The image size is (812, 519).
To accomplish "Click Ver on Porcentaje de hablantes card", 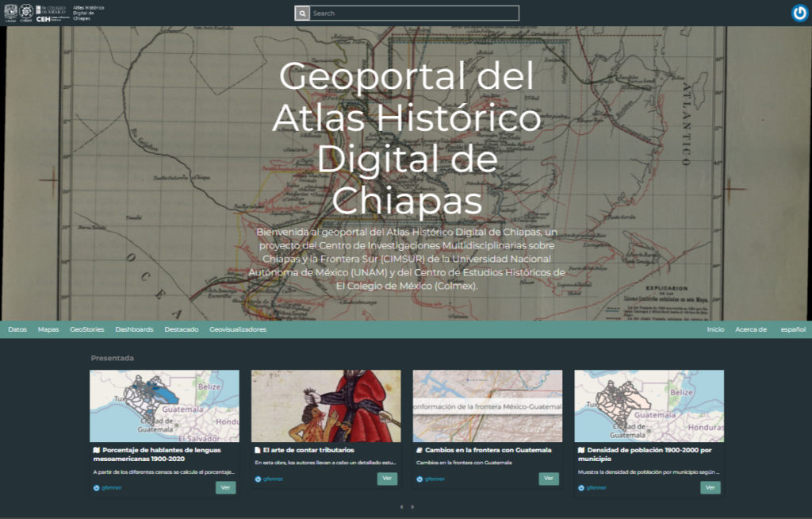I will 226,487.
